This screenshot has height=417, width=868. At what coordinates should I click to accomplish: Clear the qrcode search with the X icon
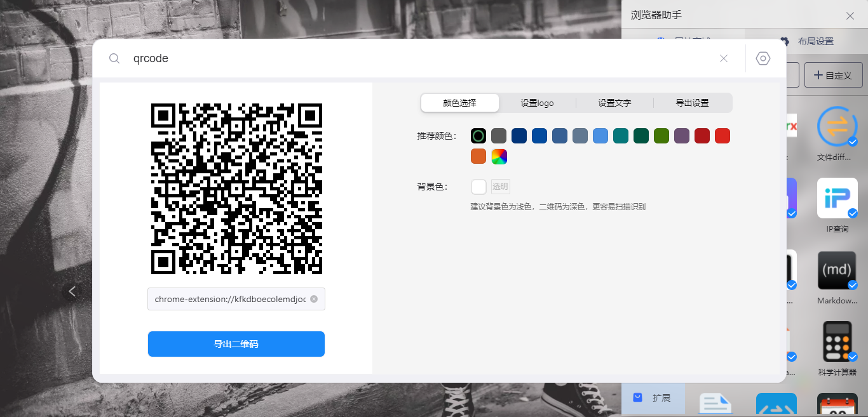coord(724,58)
